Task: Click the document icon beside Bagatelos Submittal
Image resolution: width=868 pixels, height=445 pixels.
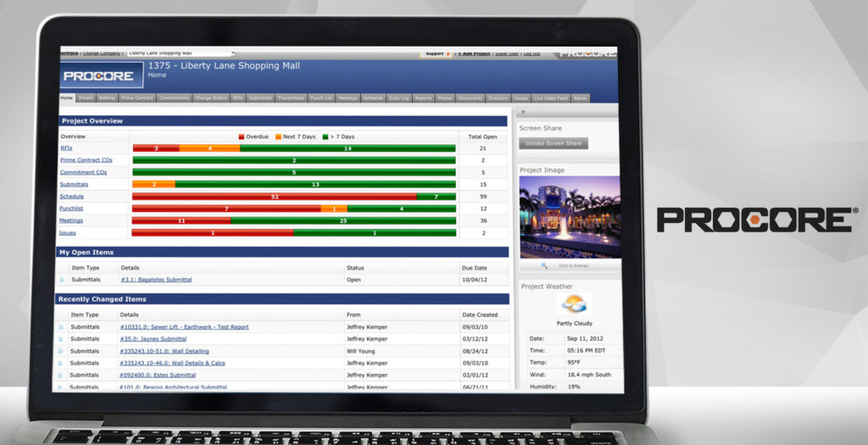Action: point(62,280)
